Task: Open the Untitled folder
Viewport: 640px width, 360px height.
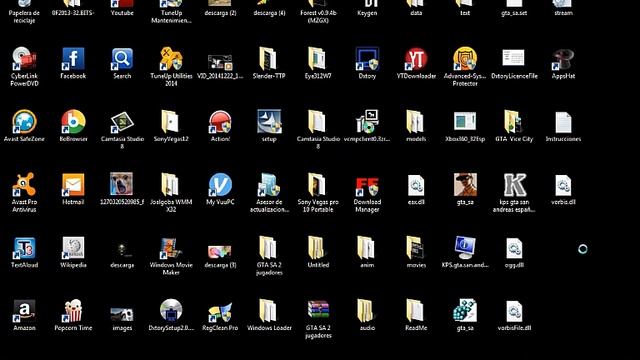Action: point(317,248)
